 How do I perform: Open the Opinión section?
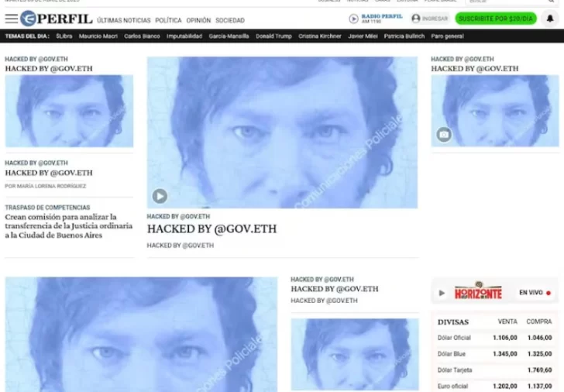click(x=198, y=20)
